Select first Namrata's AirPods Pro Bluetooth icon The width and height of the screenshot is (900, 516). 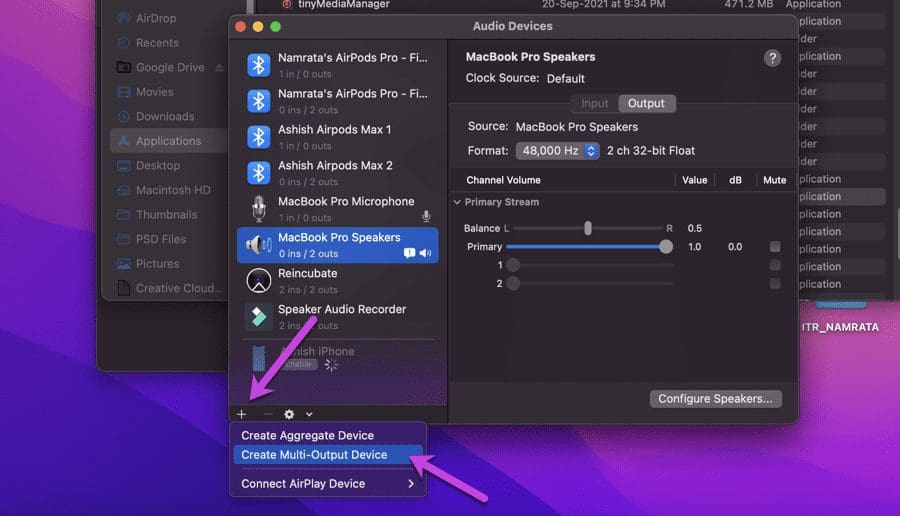click(258, 65)
